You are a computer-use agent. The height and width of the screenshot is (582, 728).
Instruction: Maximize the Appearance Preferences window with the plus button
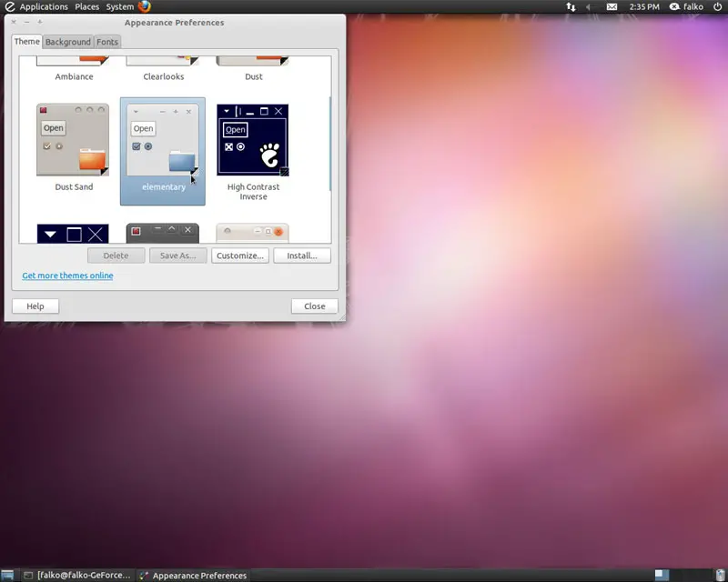(40, 22)
